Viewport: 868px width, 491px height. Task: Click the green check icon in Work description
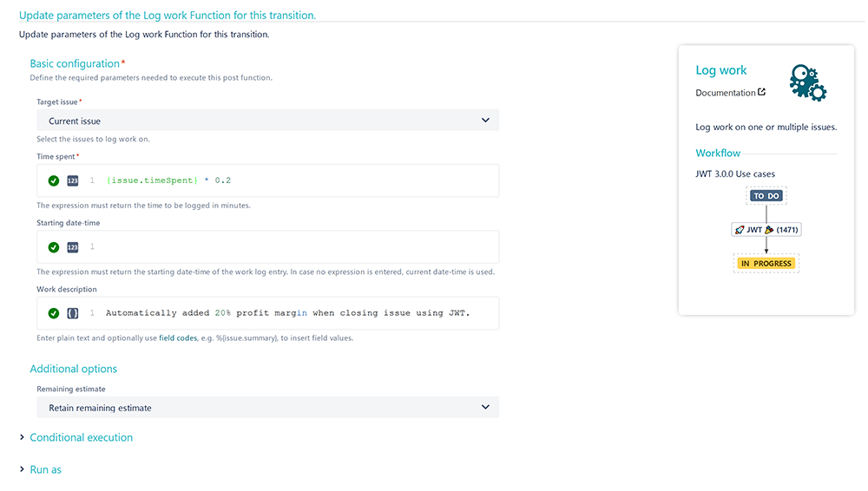[x=54, y=313]
